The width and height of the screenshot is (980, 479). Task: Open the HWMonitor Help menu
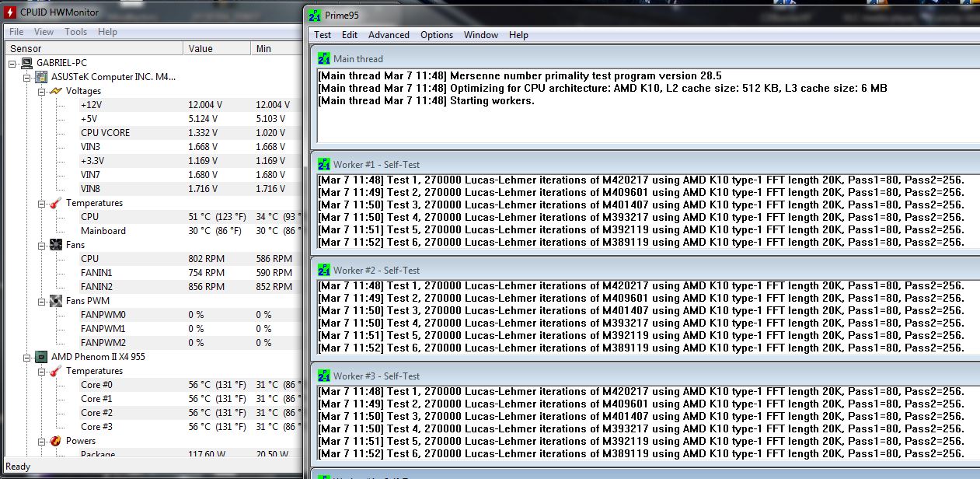click(108, 32)
